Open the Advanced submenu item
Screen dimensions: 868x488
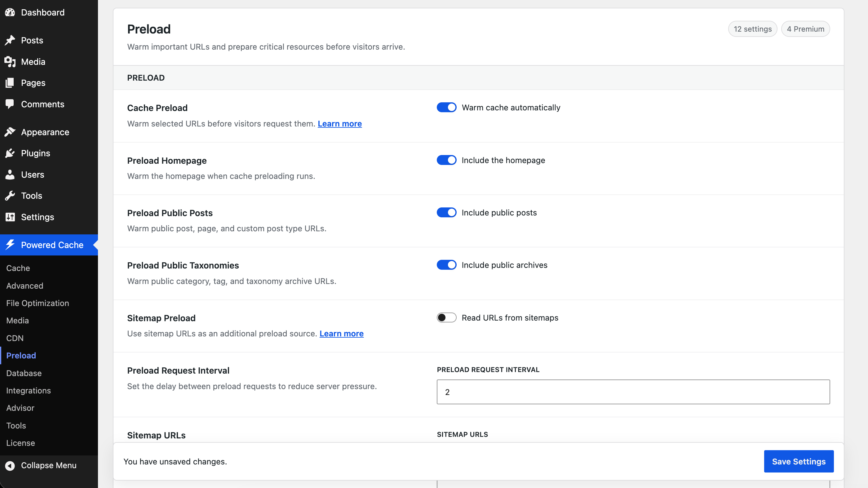pyautogui.click(x=24, y=286)
